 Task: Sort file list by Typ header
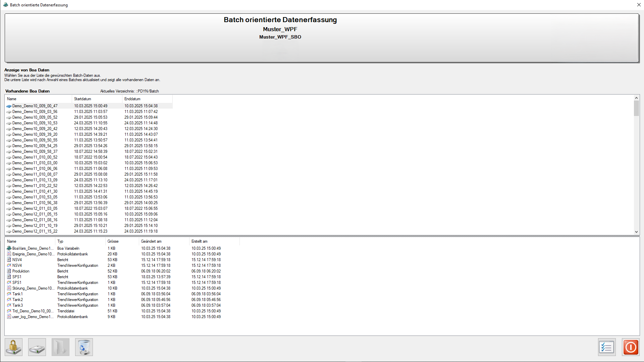(x=80, y=241)
